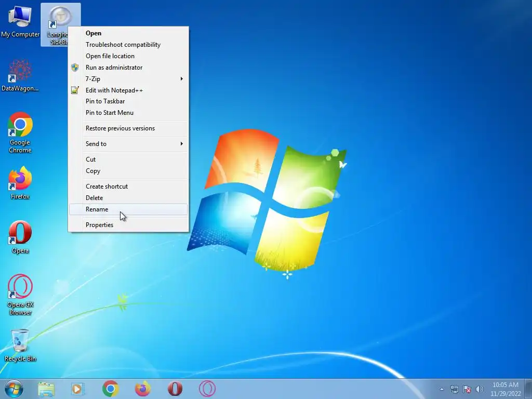Choose Rename in the context menu
The height and width of the screenshot is (399, 532).
pyautogui.click(x=128, y=209)
